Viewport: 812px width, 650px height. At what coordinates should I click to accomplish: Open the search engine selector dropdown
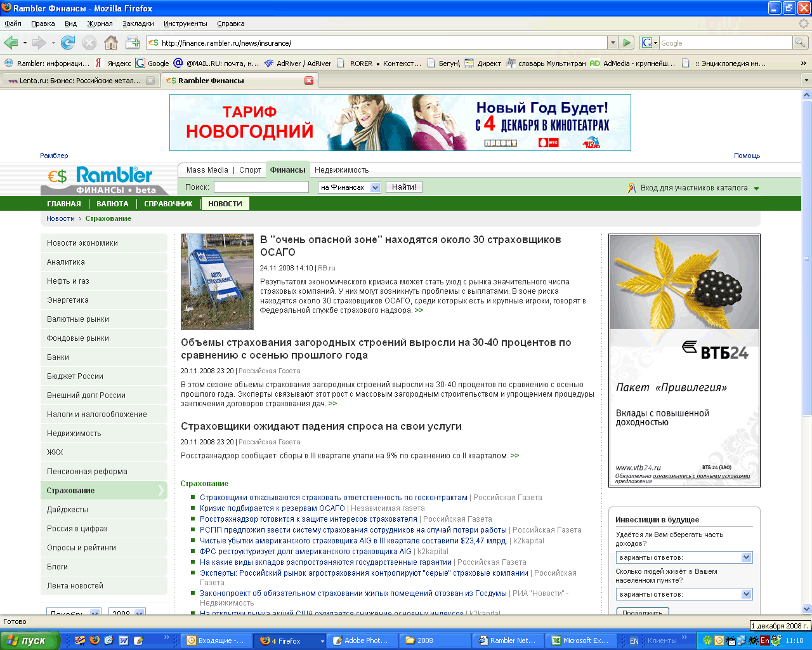[x=650, y=43]
